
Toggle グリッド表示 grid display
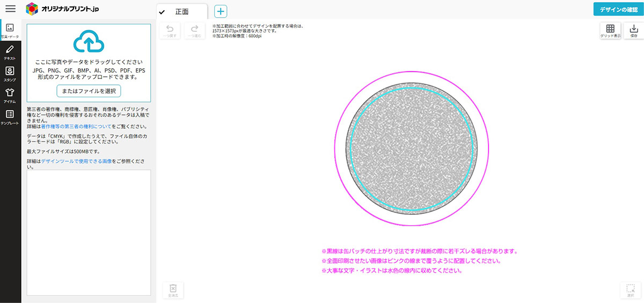[610, 31]
